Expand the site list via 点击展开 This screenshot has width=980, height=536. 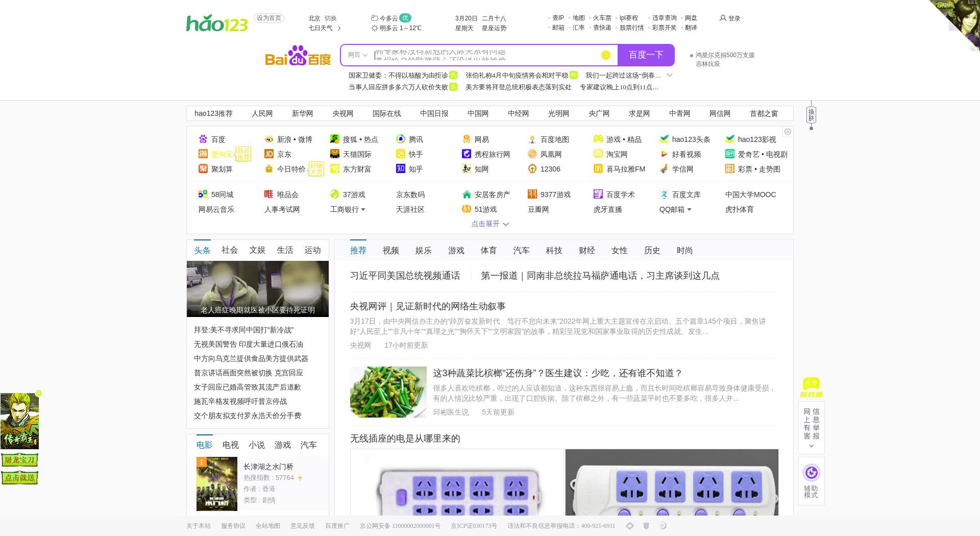coord(490,224)
